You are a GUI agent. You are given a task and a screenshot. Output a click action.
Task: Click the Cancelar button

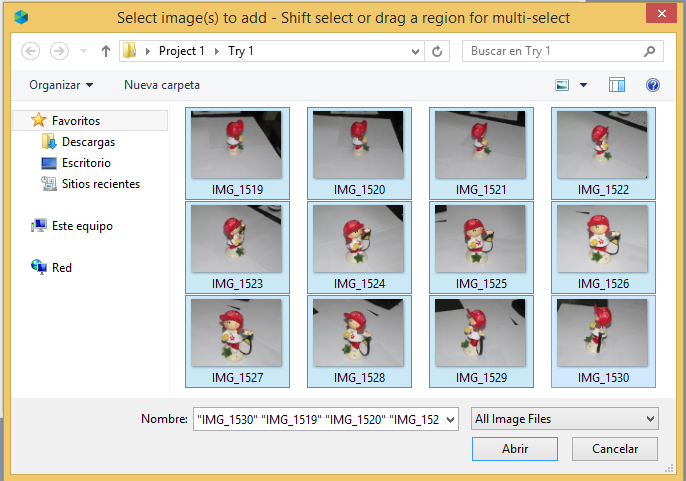pos(615,449)
